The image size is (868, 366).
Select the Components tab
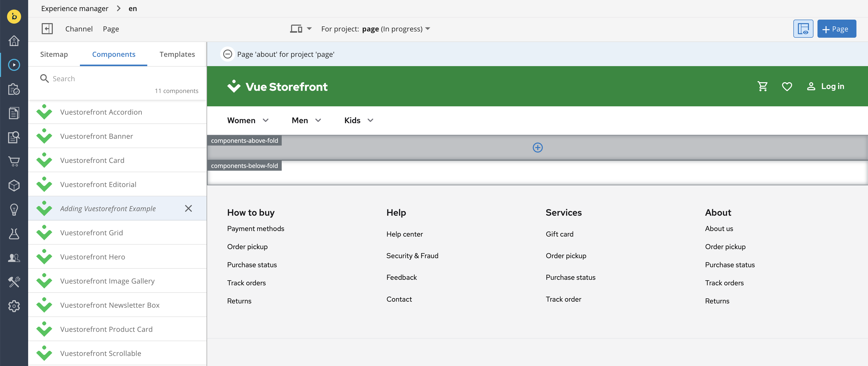[114, 54]
